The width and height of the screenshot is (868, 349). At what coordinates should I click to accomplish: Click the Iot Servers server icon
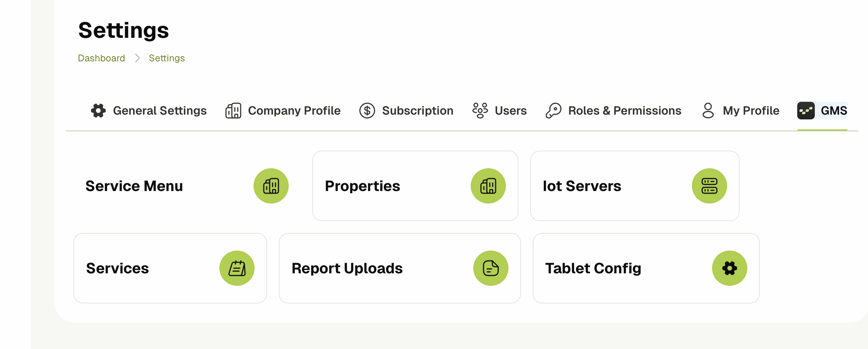(709, 186)
